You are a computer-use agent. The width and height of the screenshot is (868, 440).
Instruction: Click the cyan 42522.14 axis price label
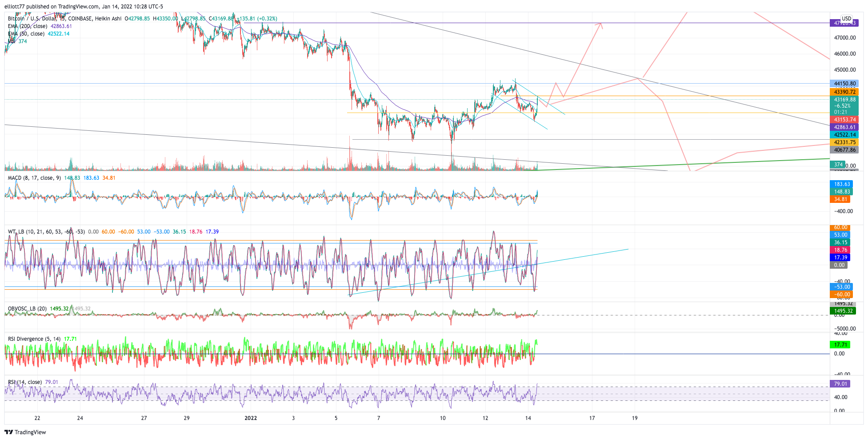(x=844, y=135)
